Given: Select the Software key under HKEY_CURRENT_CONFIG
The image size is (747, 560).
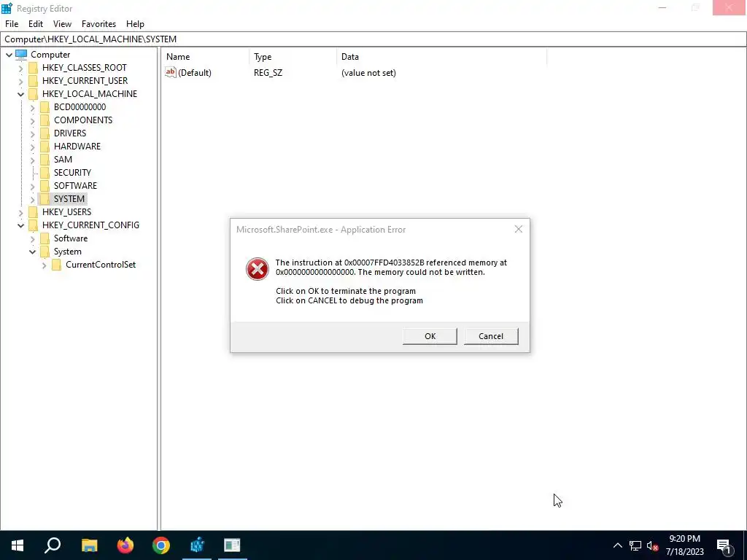Looking at the screenshot, I should click(71, 238).
